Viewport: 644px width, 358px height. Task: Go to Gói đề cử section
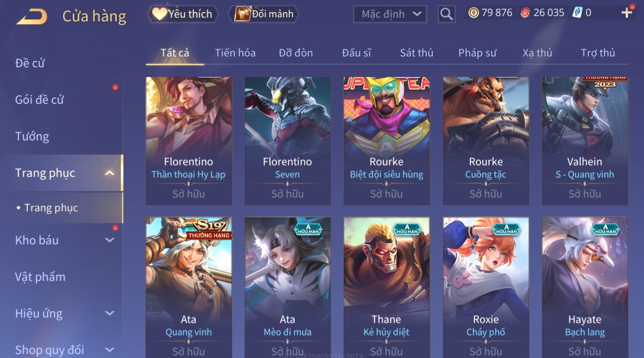[39, 100]
